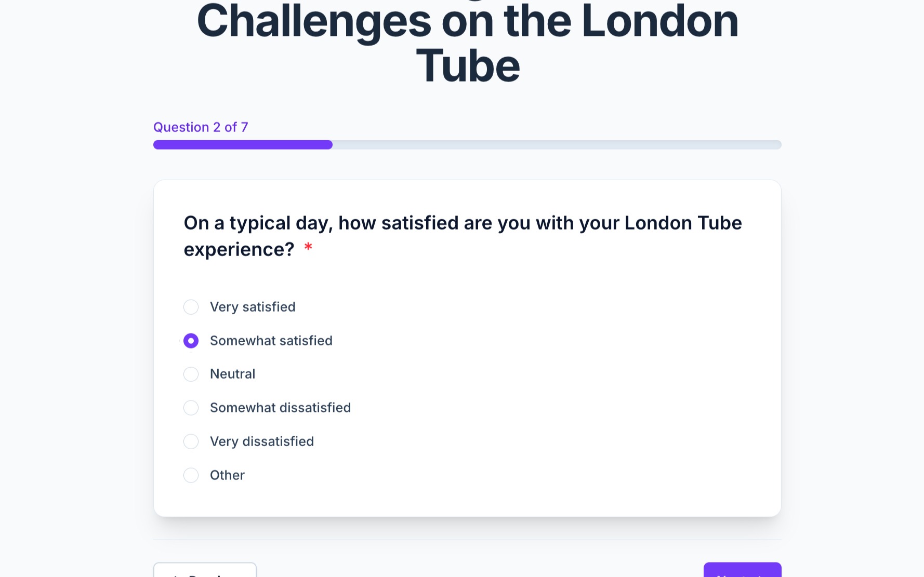Click the Somewhat dissatisfied label text
The height and width of the screenshot is (577, 924).
coord(280,408)
